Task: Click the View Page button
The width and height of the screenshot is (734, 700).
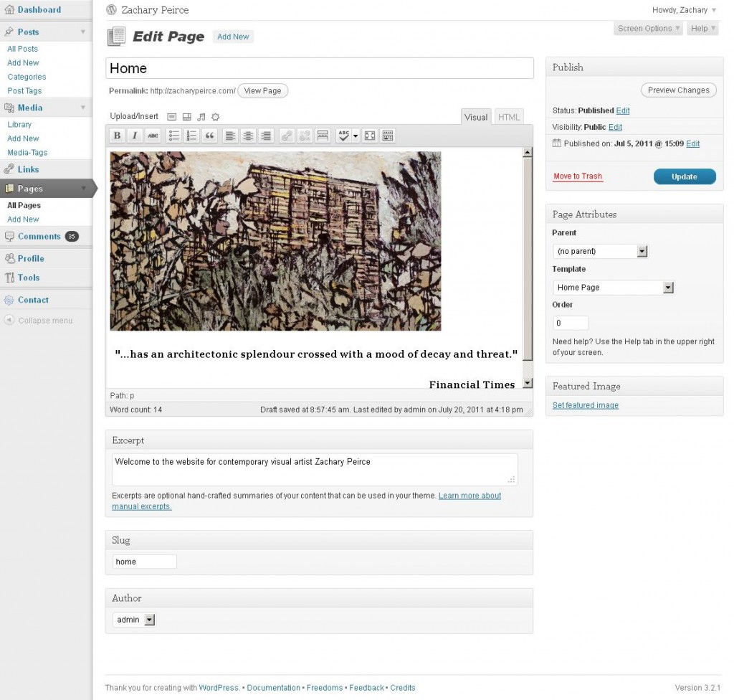Action: pyautogui.click(x=262, y=91)
